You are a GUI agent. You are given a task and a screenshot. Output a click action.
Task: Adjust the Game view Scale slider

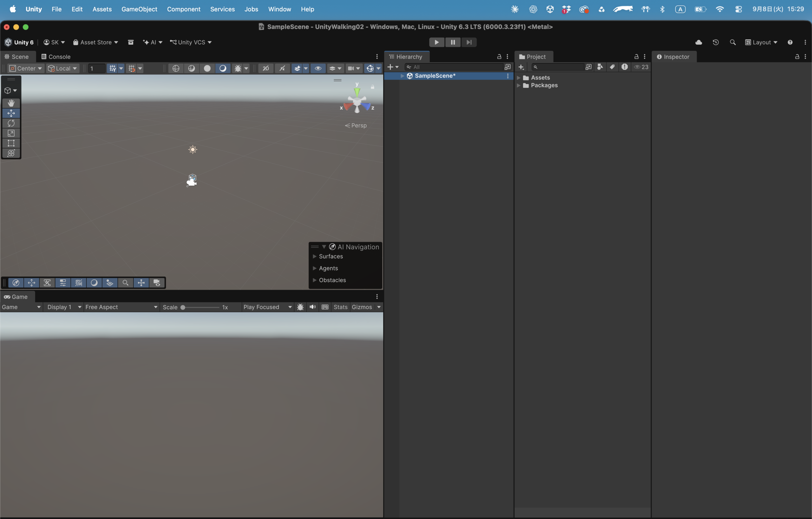(x=200, y=307)
